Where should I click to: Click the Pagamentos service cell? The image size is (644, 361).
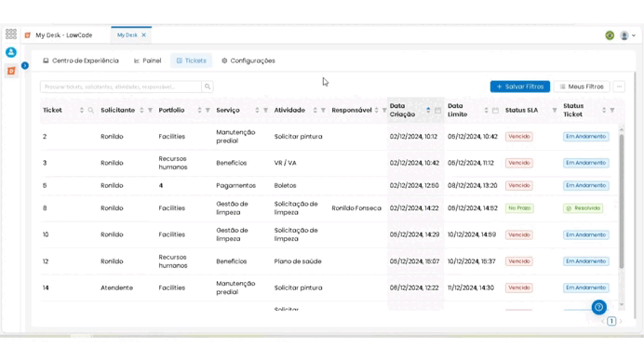click(235, 186)
